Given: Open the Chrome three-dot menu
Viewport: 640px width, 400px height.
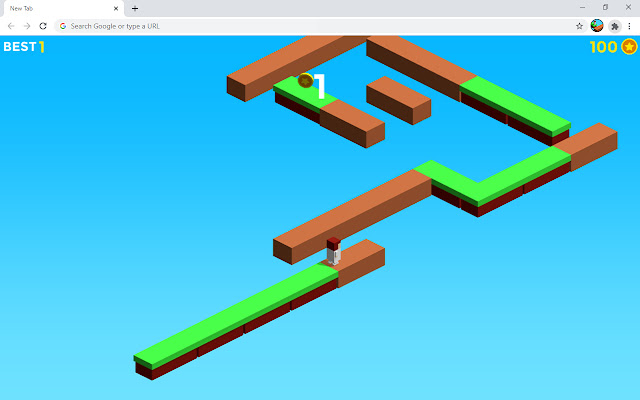Looking at the screenshot, I should pos(629,26).
